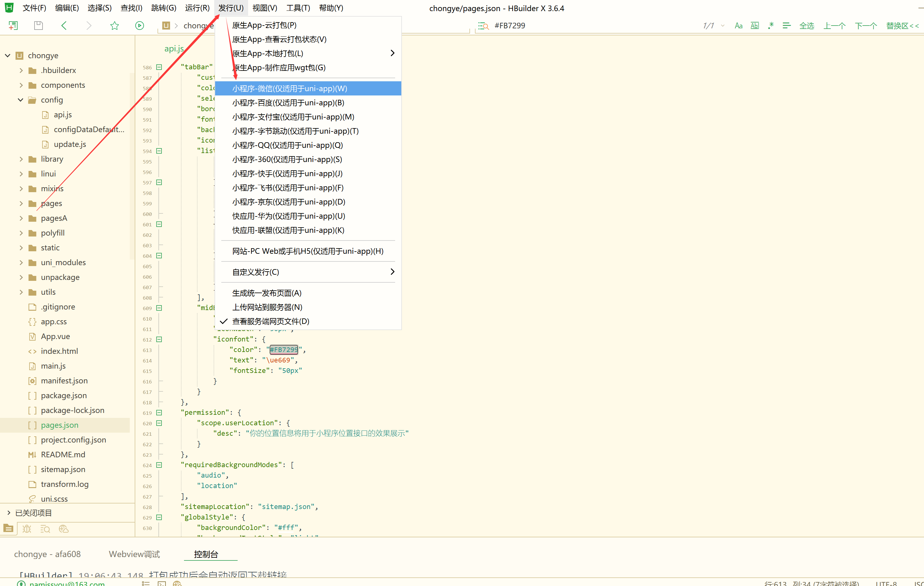The height and width of the screenshot is (586, 924).
Task: Click the project search icon in bottom-left bar
Action: 45,529
